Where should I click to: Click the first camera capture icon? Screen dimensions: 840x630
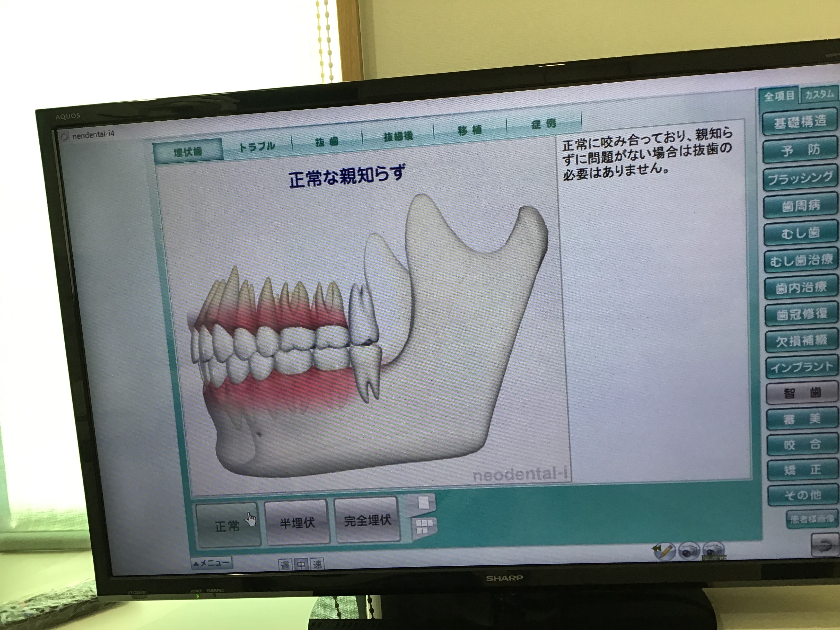click(x=688, y=552)
